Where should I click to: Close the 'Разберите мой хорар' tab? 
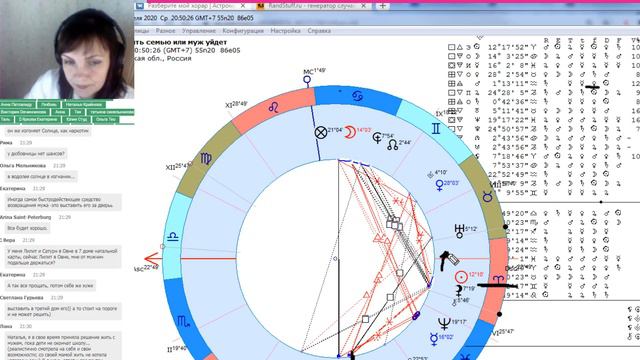242,6
